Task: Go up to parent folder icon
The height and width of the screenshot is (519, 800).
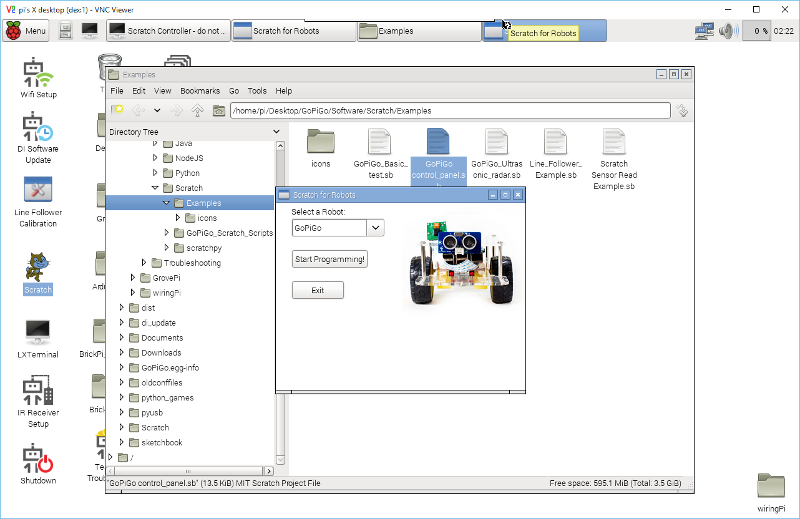Action: tap(197, 110)
